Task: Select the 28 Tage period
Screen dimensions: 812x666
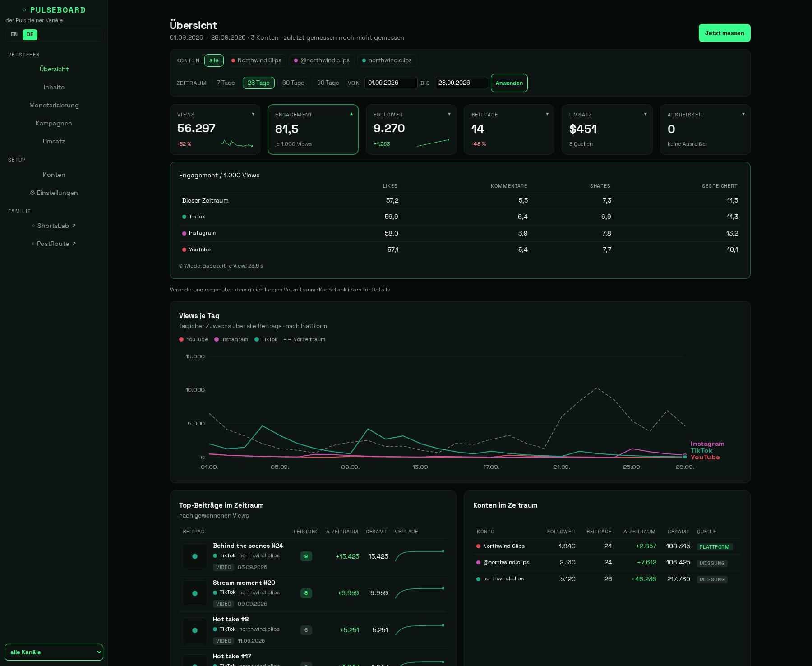Action: click(x=258, y=83)
